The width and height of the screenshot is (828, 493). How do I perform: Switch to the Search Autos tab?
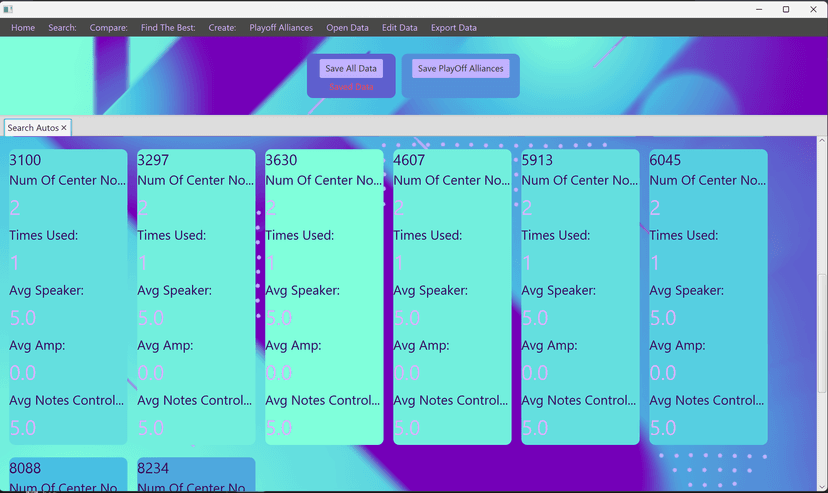[x=33, y=128]
